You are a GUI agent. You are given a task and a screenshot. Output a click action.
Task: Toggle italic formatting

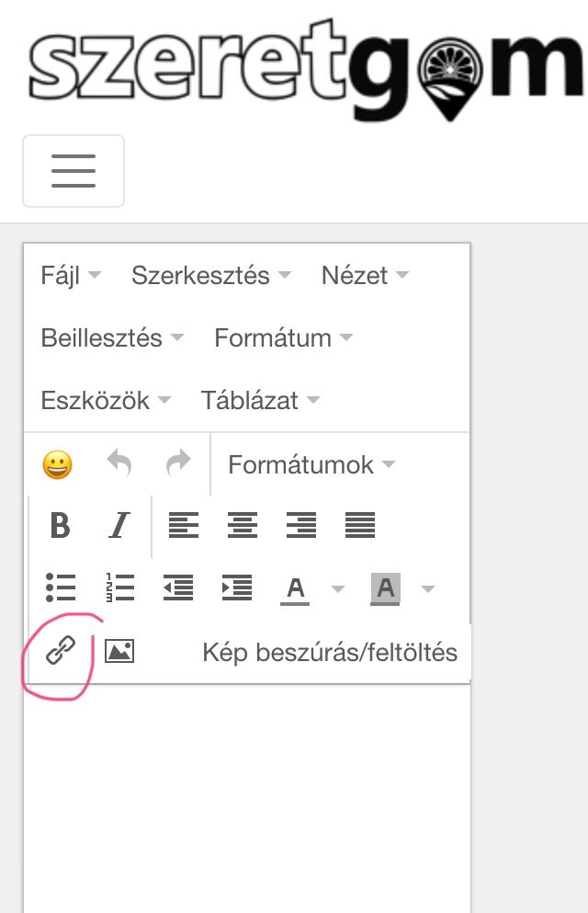(x=119, y=525)
